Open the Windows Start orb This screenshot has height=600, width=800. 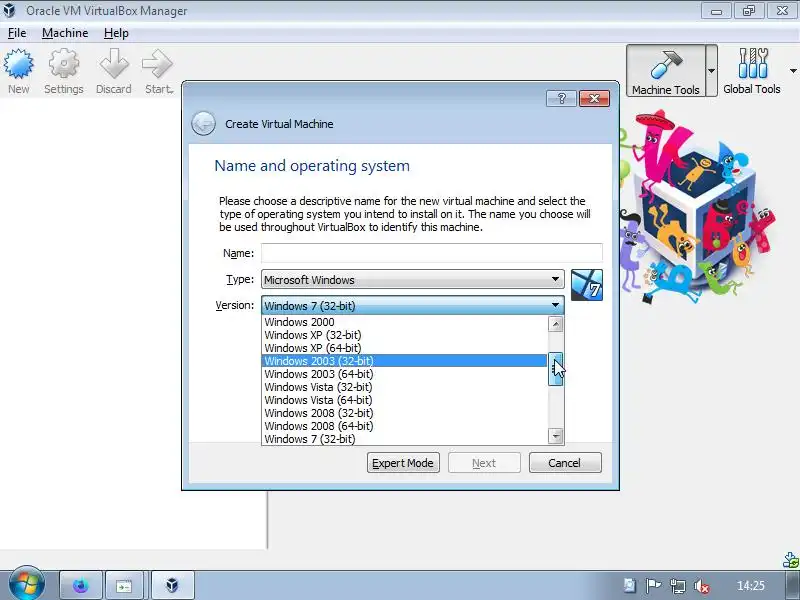(x=27, y=583)
